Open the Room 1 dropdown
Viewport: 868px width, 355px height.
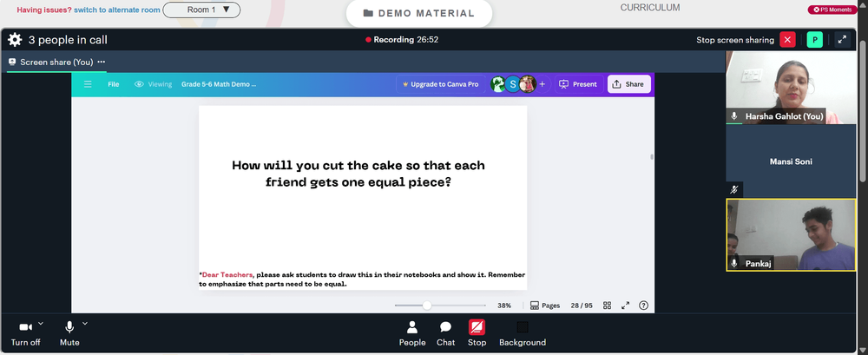coord(201,10)
